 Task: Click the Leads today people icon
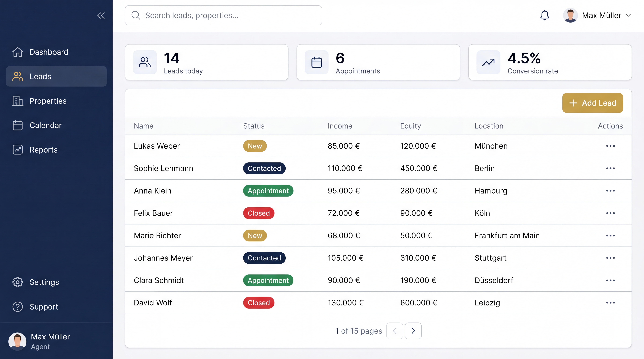click(145, 62)
